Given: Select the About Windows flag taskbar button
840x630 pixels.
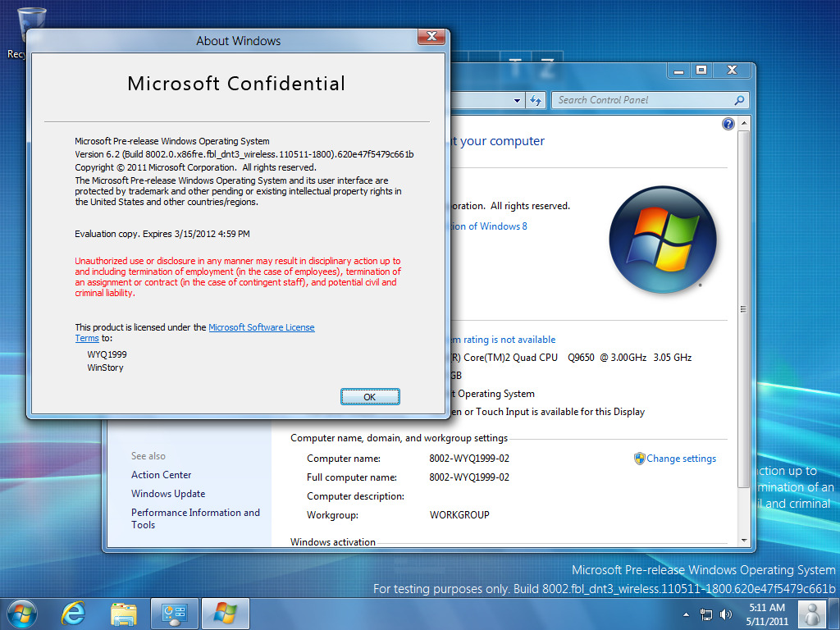Looking at the screenshot, I should 225,613.
